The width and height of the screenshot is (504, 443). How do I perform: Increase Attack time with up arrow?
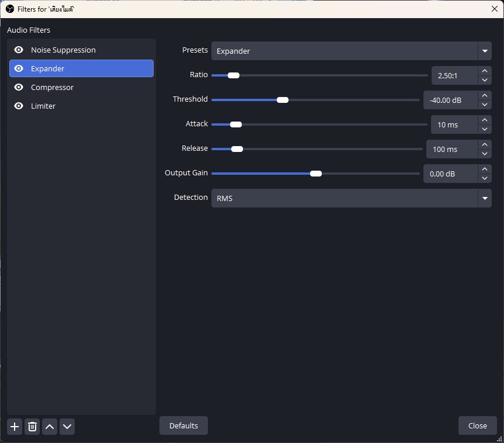[485, 120]
